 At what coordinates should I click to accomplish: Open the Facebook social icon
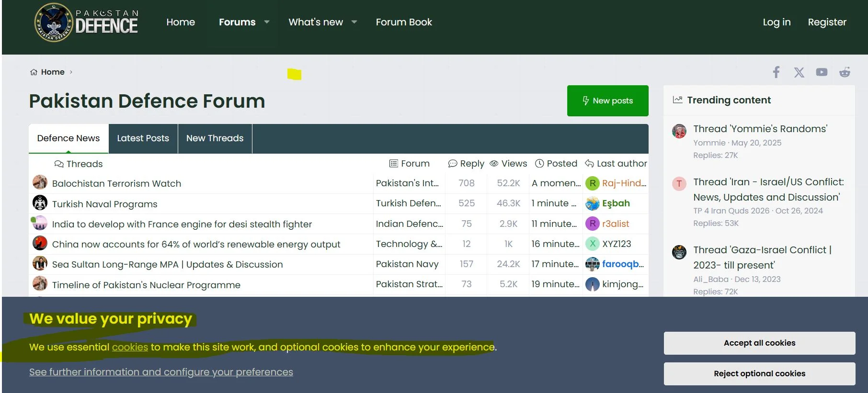[x=776, y=72]
